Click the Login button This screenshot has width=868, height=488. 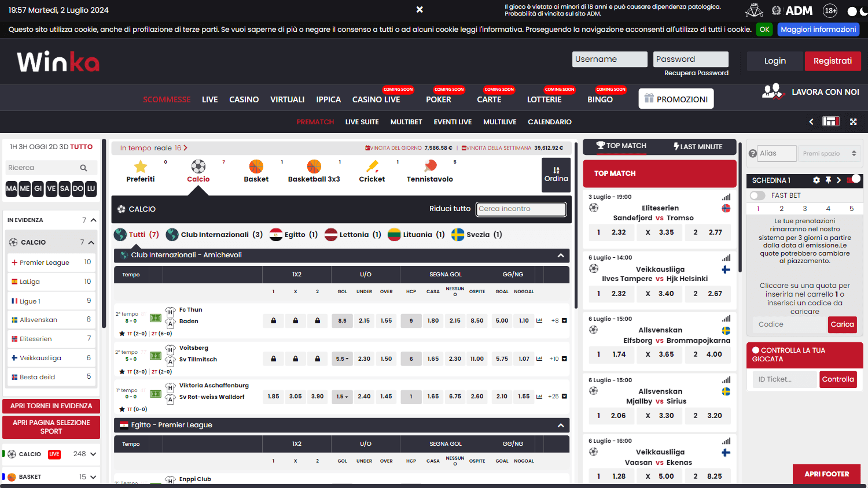(775, 61)
